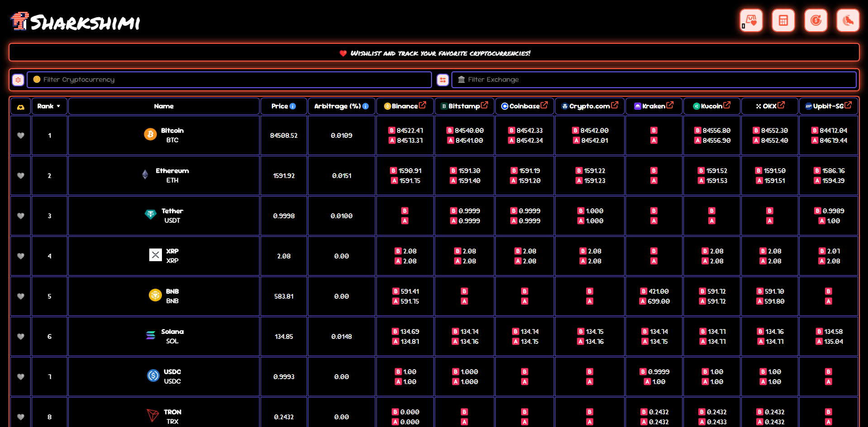Toggle wishlist heart for Solana
Screen dimensions: 868x427
(x=21, y=337)
